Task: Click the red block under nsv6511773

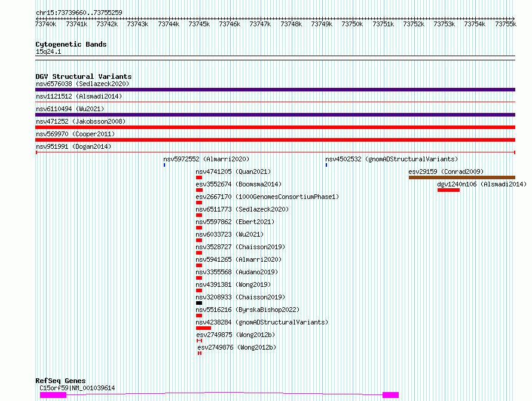Action: [199, 215]
